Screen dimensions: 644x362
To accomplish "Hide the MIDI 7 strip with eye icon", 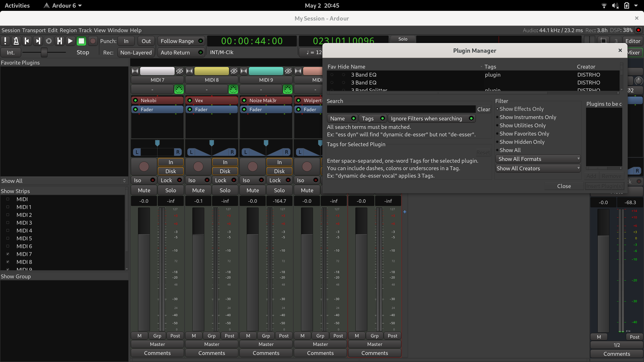I will (x=179, y=71).
